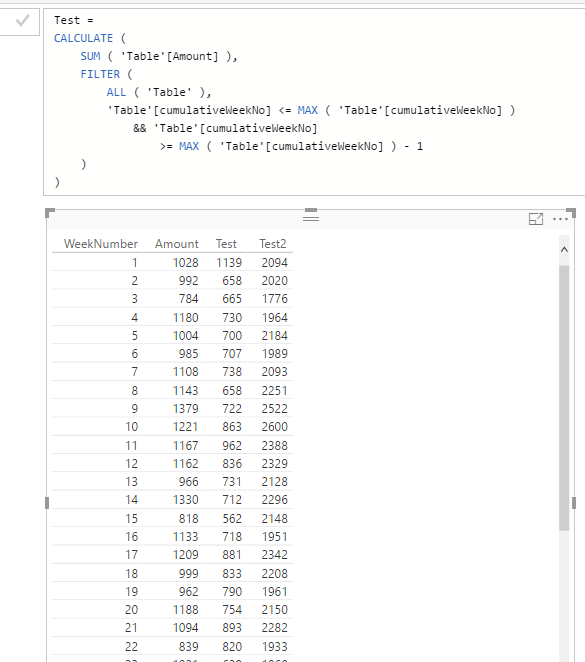The height and width of the screenshot is (662, 585).
Task: Click the scrollbar up arrow
Action: tap(564, 250)
